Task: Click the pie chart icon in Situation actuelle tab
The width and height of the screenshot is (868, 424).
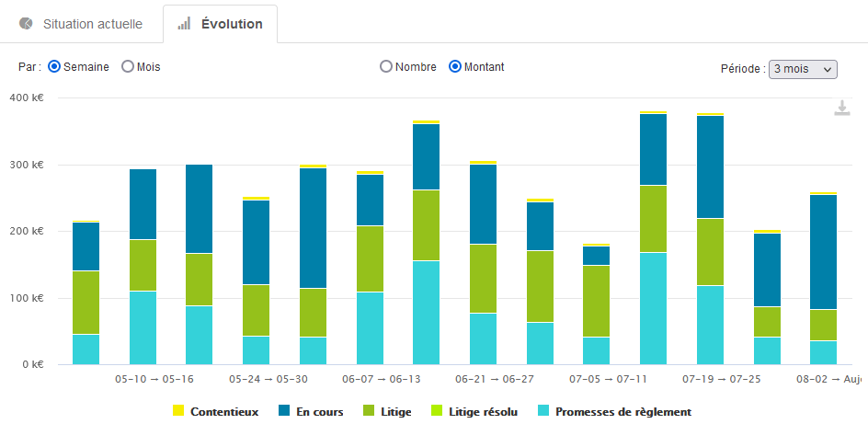Action: pyautogui.click(x=26, y=23)
